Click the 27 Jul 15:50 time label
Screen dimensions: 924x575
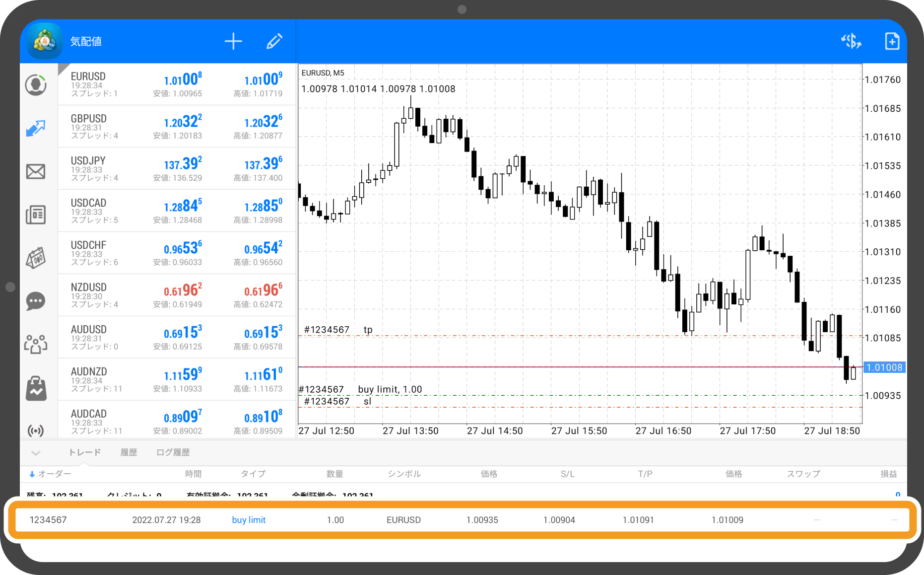click(x=579, y=431)
